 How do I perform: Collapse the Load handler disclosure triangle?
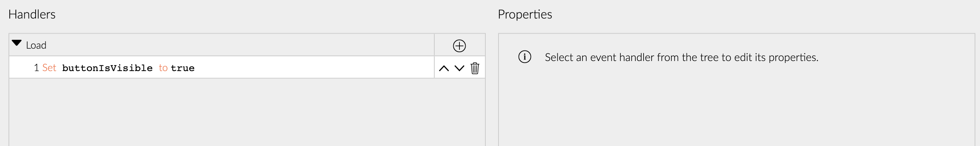click(x=17, y=43)
